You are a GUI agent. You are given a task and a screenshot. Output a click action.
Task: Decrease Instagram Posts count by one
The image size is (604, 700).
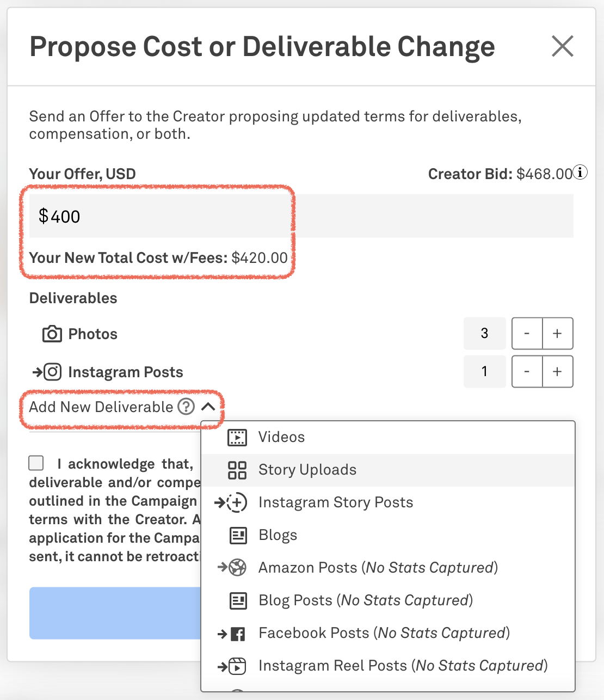click(527, 372)
